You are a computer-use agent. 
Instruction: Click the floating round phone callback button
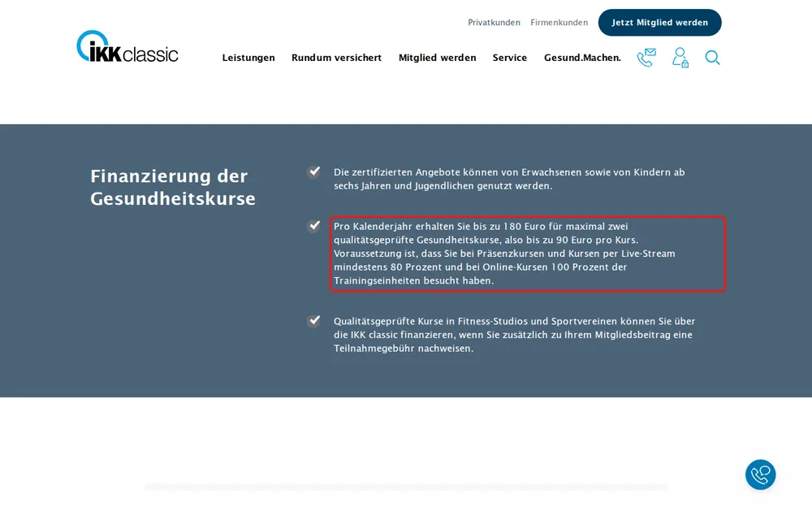pos(760,475)
